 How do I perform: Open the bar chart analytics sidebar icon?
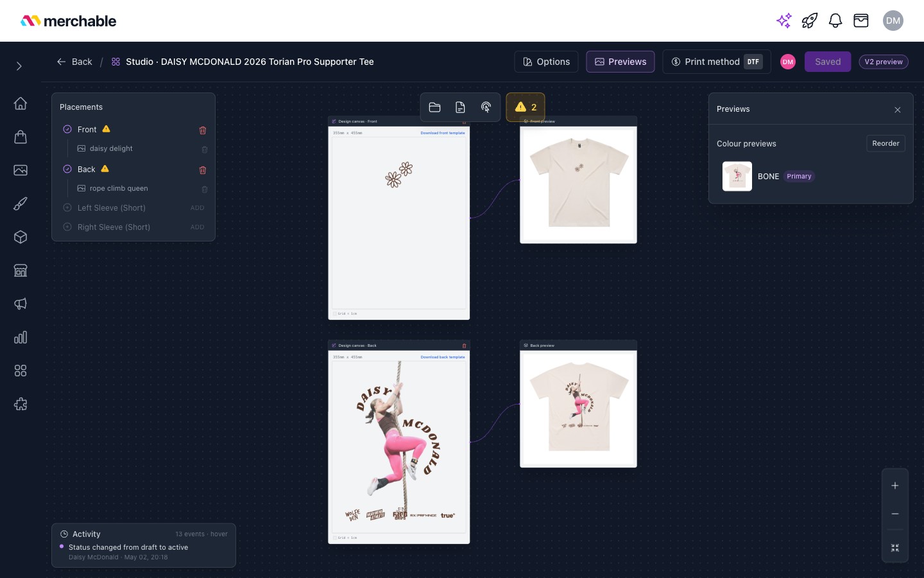(21, 337)
